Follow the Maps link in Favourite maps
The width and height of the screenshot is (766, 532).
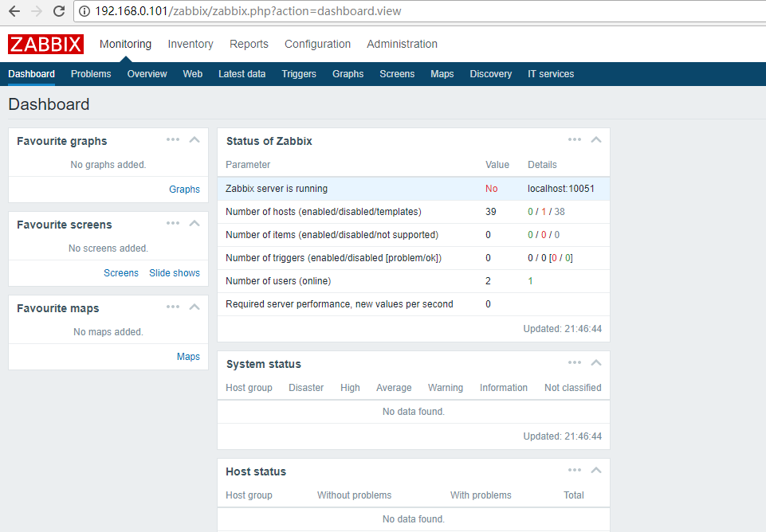pyautogui.click(x=188, y=357)
